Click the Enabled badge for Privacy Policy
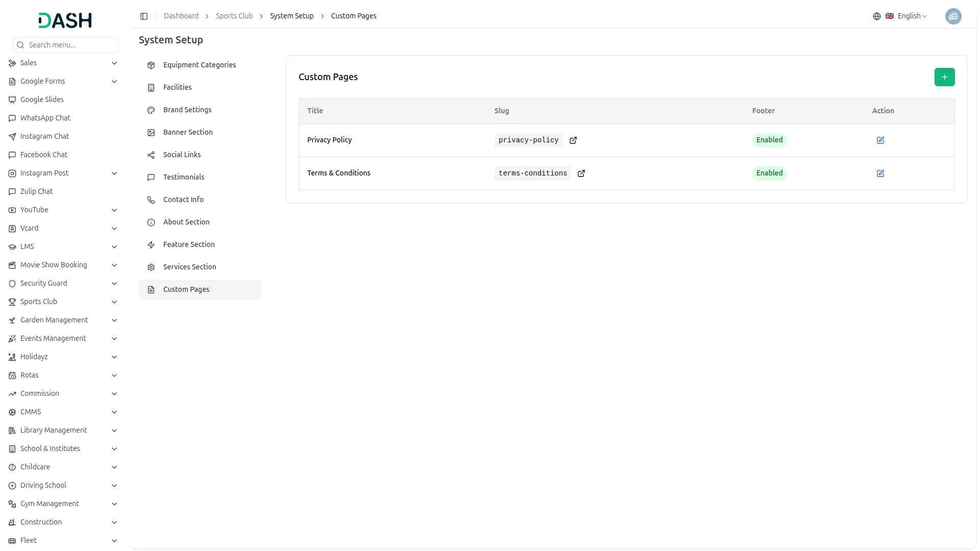Image resolution: width=980 pixels, height=551 pixels. 769,140
